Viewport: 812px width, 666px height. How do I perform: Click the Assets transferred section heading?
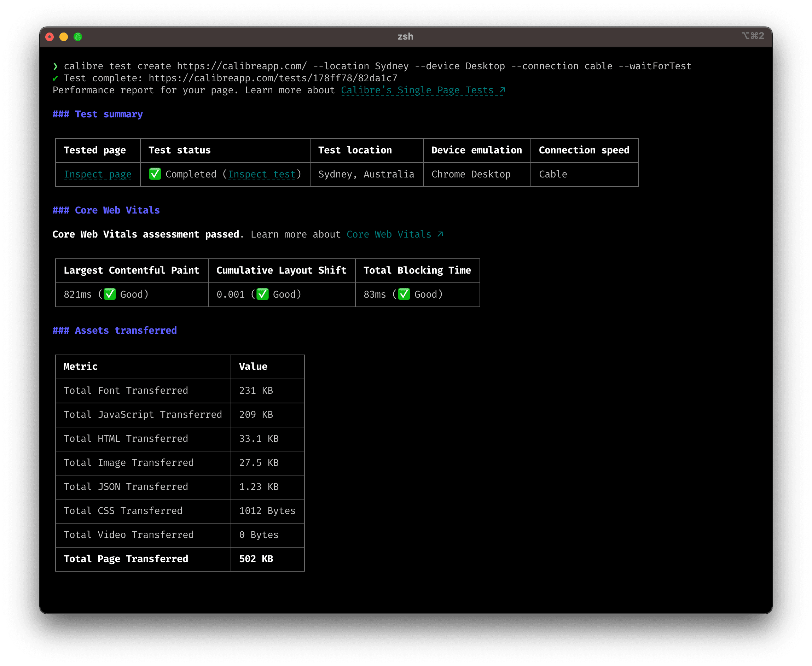[114, 330]
